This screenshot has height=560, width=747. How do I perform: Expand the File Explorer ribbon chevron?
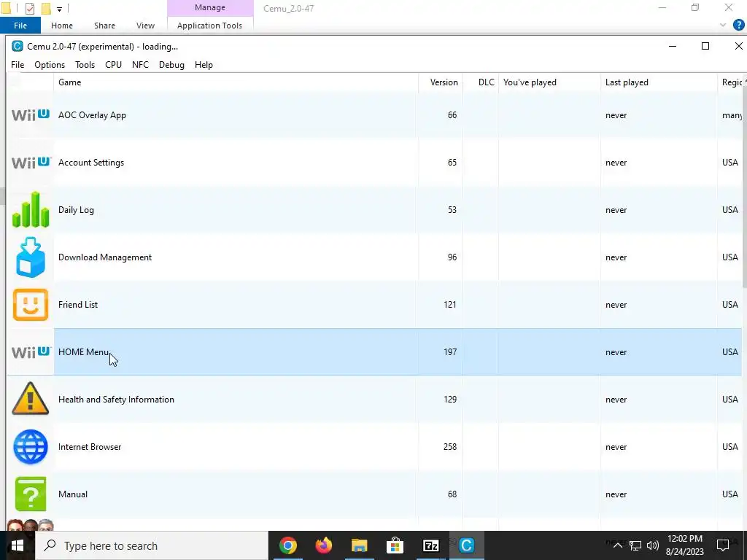(x=723, y=25)
